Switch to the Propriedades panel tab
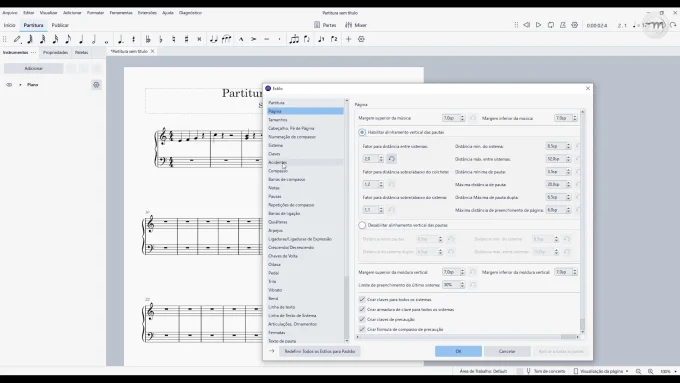The height and width of the screenshot is (383, 680). [56, 52]
